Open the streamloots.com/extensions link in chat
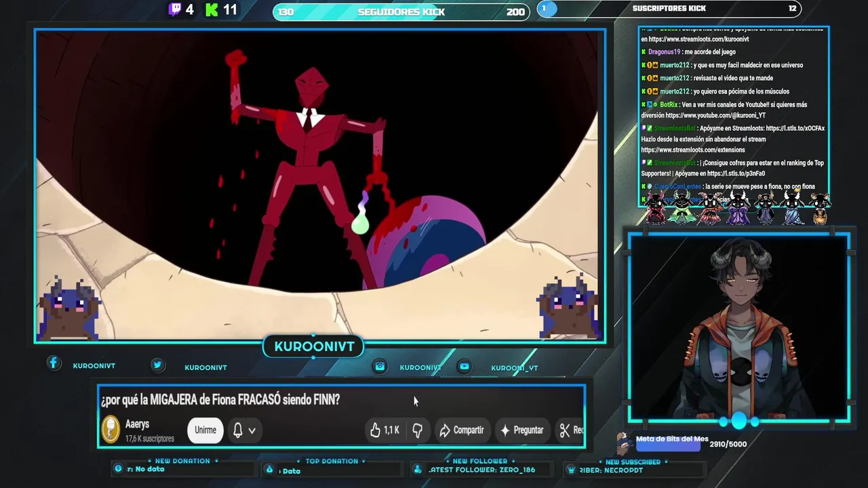This screenshot has width=868, height=488. (x=693, y=150)
